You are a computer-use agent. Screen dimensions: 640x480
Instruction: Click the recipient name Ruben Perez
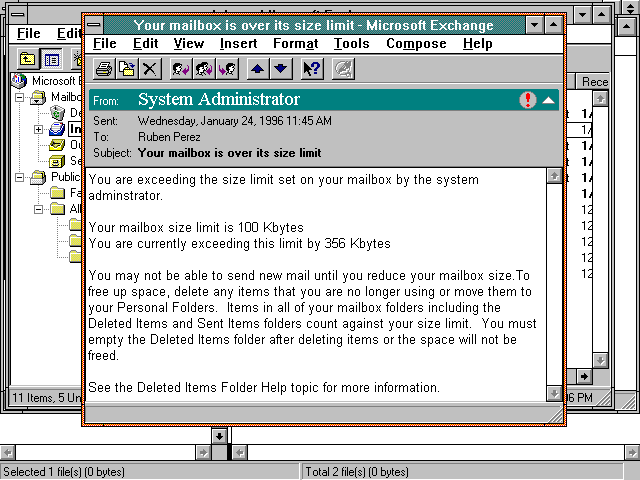[x=169, y=137]
